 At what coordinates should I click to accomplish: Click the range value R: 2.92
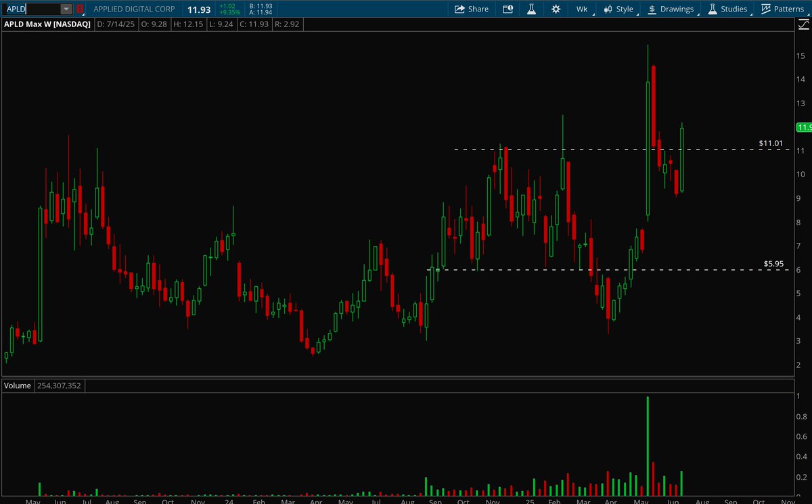click(286, 24)
